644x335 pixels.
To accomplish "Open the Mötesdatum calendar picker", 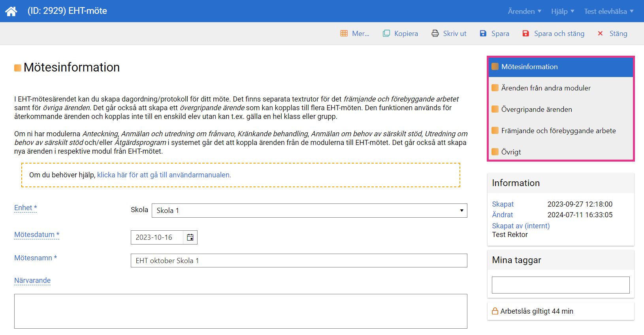I will (190, 237).
